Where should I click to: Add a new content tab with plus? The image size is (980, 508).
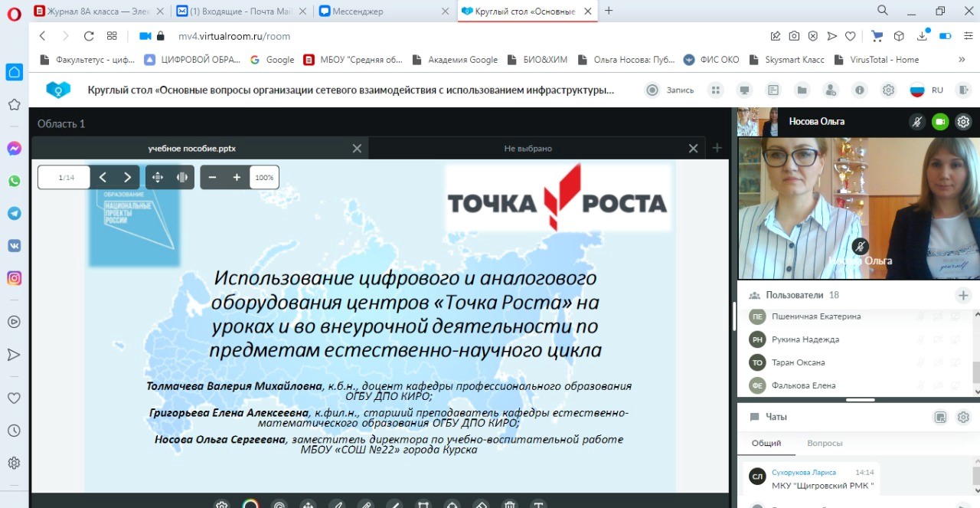pyautogui.click(x=717, y=148)
